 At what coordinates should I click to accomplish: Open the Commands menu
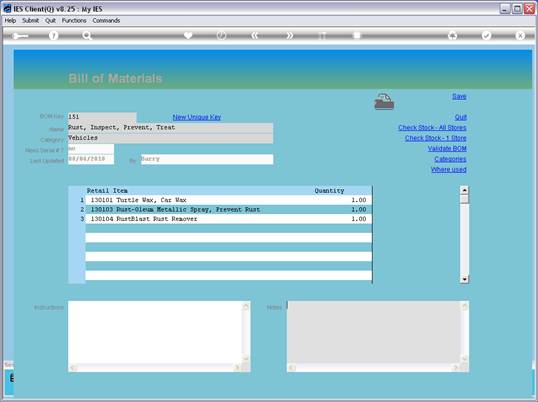tap(106, 21)
